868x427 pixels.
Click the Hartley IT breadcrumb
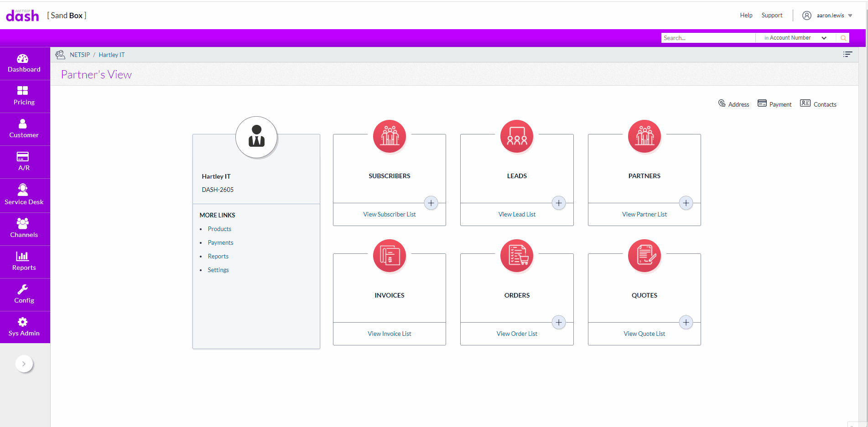click(112, 55)
